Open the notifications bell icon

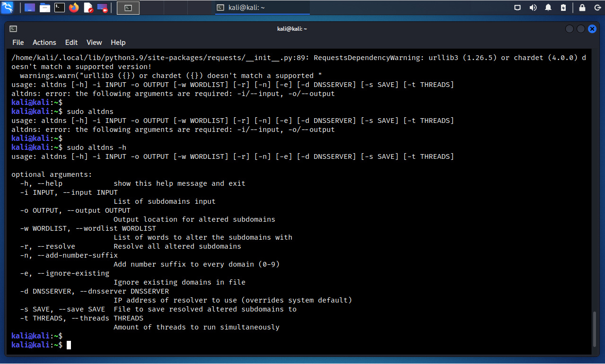tap(548, 8)
